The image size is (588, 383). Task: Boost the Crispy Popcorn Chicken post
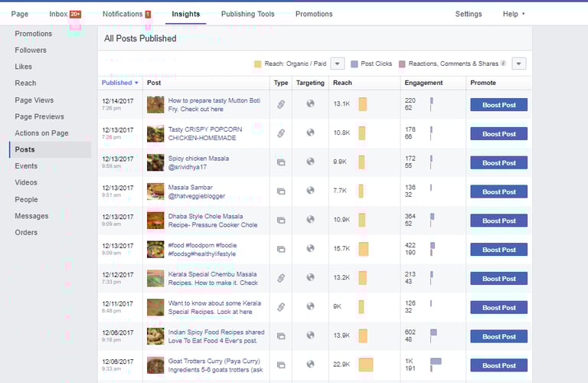pos(498,133)
